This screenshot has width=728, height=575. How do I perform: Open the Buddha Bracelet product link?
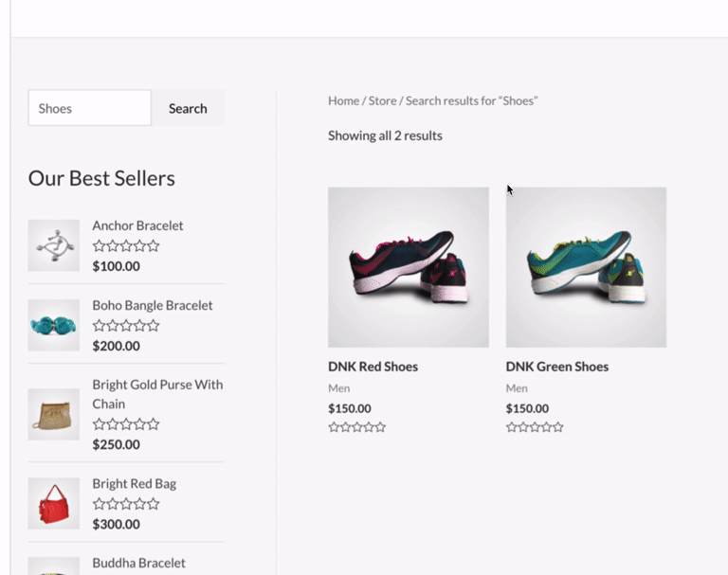[138, 563]
